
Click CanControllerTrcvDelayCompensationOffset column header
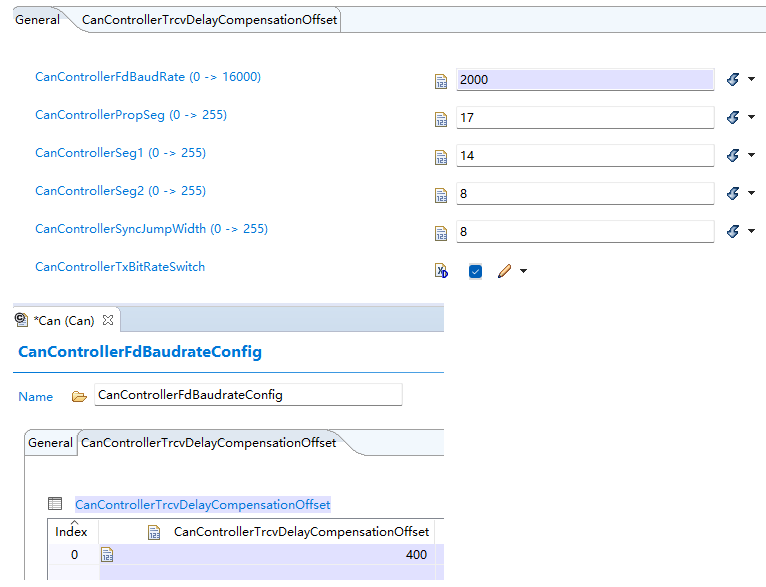[x=301, y=532]
